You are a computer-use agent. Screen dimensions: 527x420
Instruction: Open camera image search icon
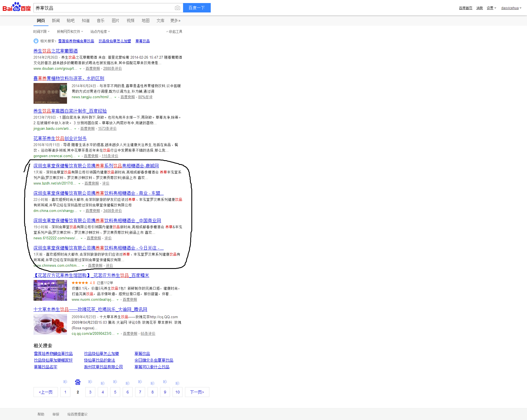[178, 8]
